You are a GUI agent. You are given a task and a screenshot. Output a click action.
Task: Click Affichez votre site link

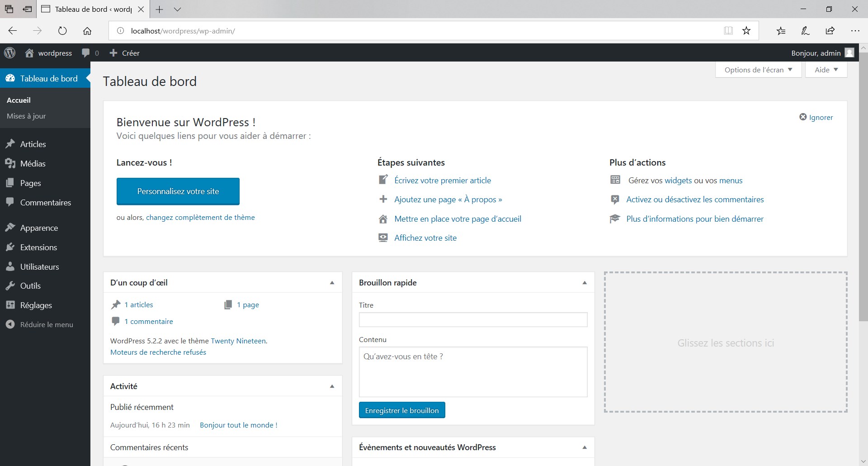(425, 238)
